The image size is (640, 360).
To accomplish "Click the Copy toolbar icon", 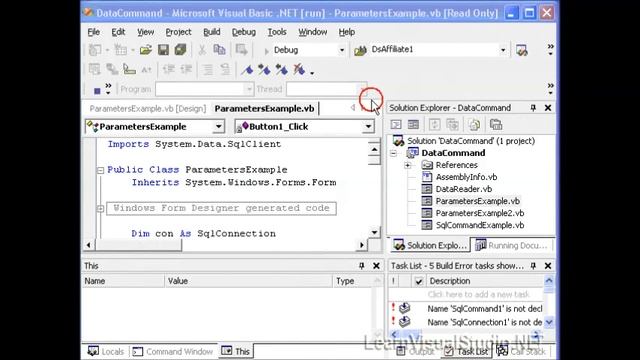I will click(x=220, y=50).
